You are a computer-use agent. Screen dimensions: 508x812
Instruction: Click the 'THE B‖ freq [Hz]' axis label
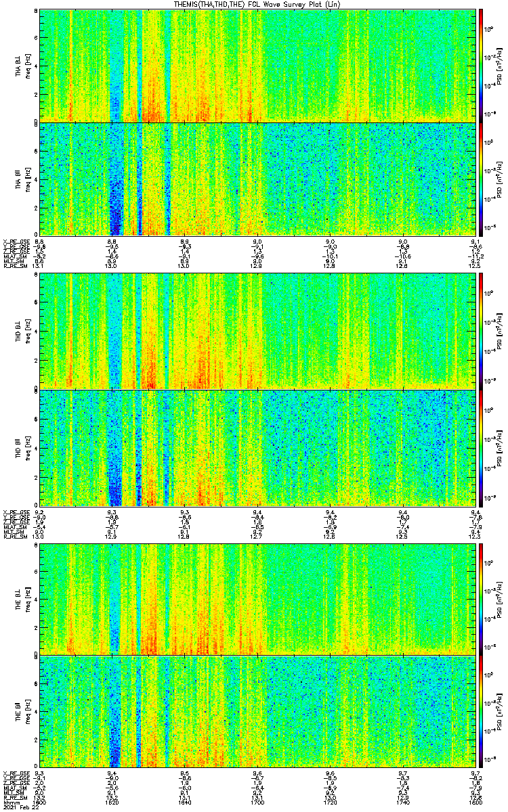[22, 713]
